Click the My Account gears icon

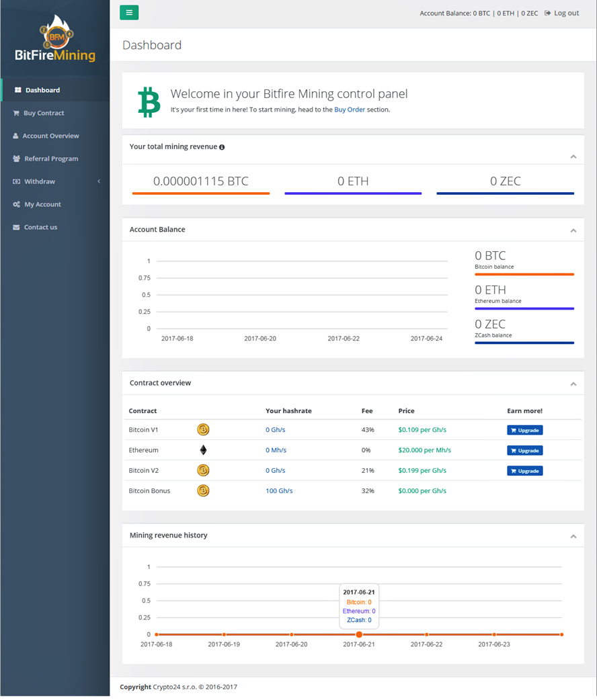coord(17,204)
